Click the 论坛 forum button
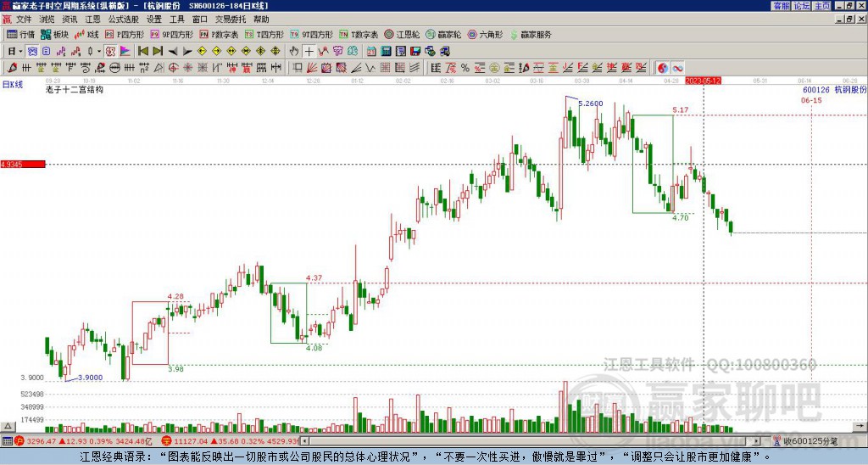 pos(802,6)
